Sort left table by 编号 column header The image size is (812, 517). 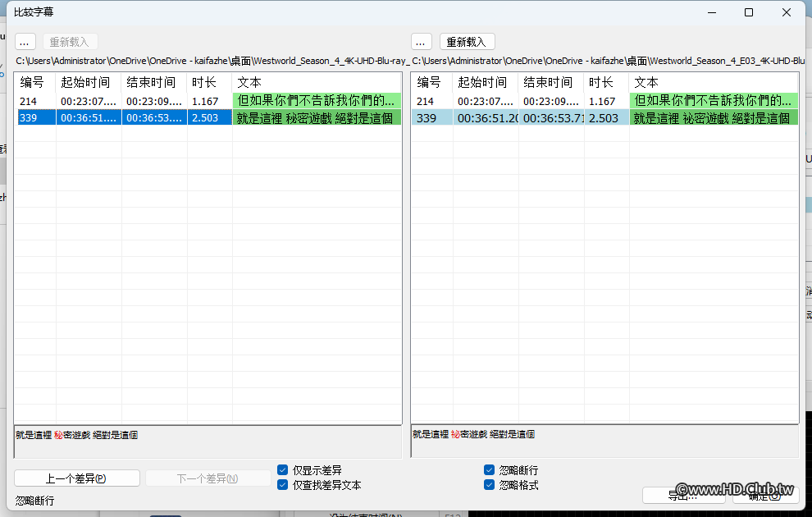[35, 82]
